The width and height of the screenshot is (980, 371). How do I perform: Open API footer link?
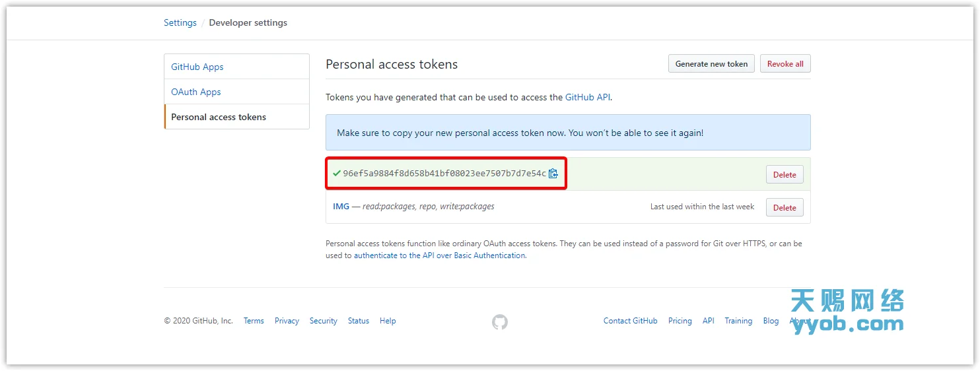pyautogui.click(x=709, y=321)
